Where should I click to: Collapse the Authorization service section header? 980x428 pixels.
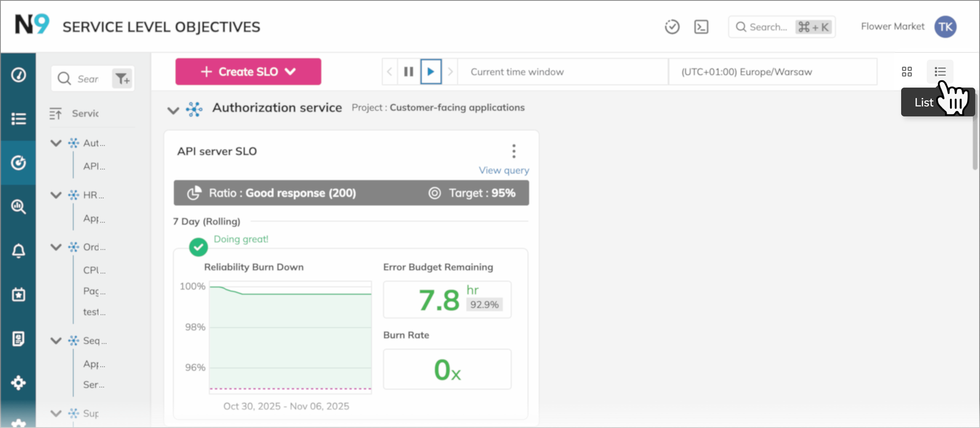[x=173, y=110]
